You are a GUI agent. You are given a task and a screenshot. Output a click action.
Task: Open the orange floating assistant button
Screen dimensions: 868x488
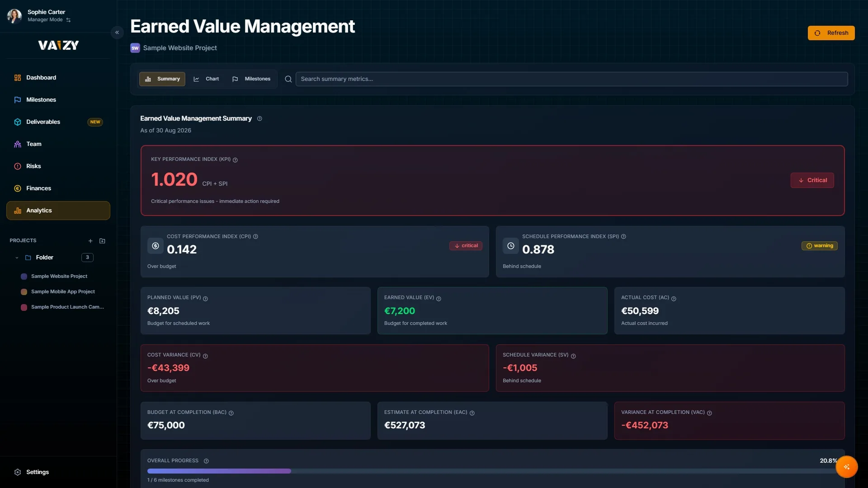point(846,467)
